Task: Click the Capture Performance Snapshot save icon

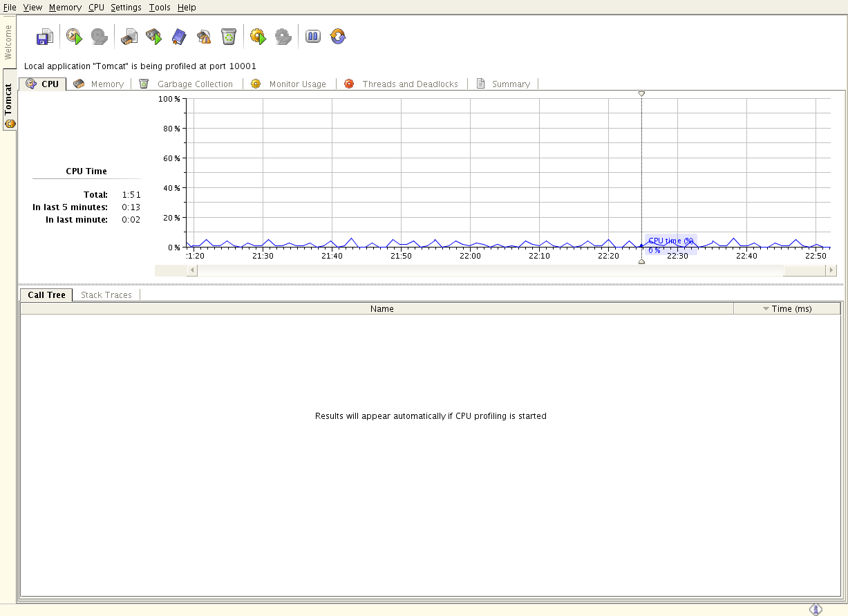Action: coord(45,37)
